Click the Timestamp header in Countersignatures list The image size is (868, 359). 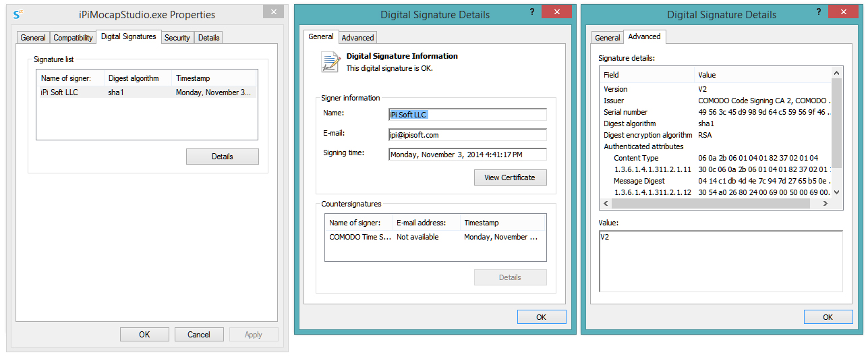(502, 223)
